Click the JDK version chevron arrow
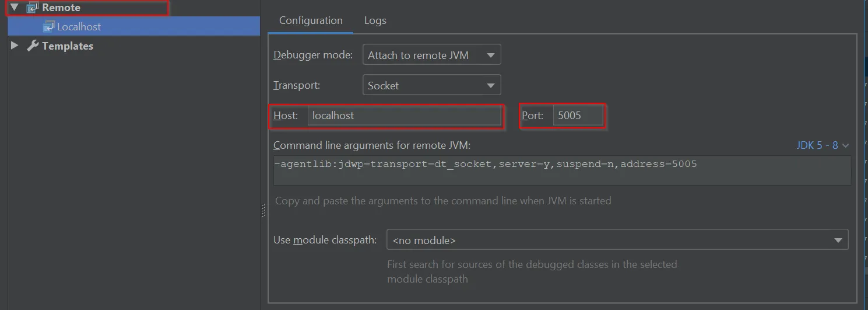Viewport: 868px width, 310px height. pos(845,146)
